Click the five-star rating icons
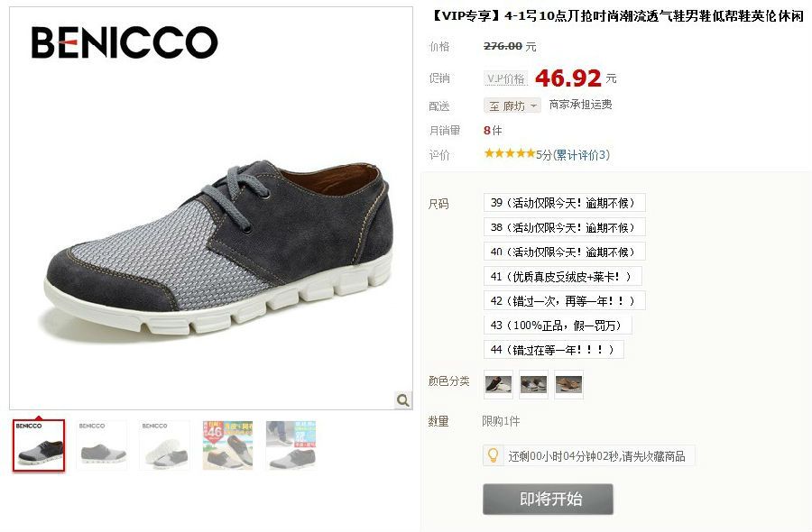 [510, 153]
